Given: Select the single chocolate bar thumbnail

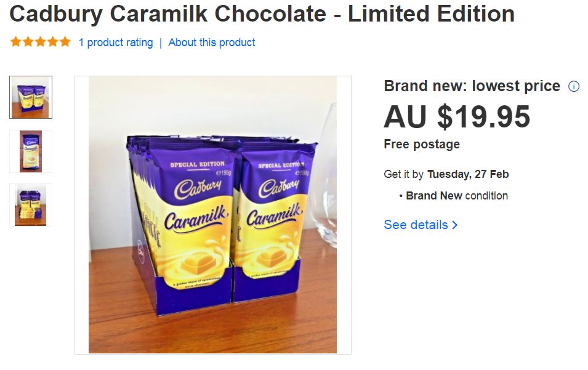Looking at the screenshot, I should pos(31,151).
